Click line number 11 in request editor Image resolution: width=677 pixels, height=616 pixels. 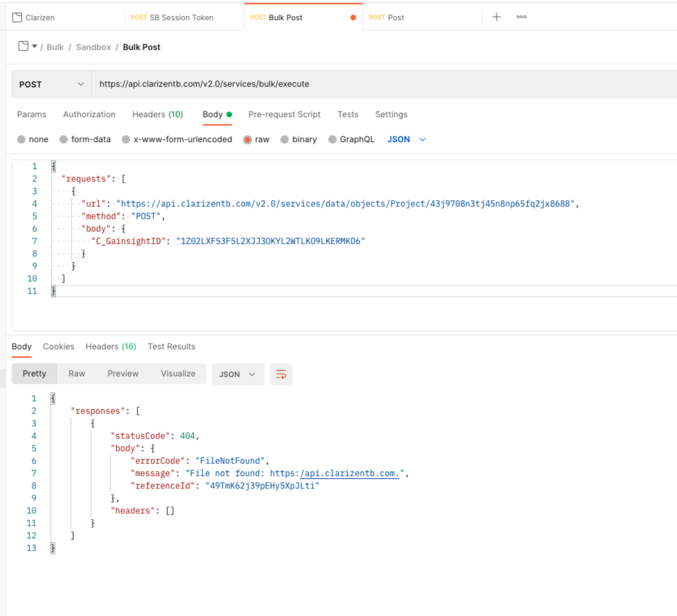click(x=32, y=291)
